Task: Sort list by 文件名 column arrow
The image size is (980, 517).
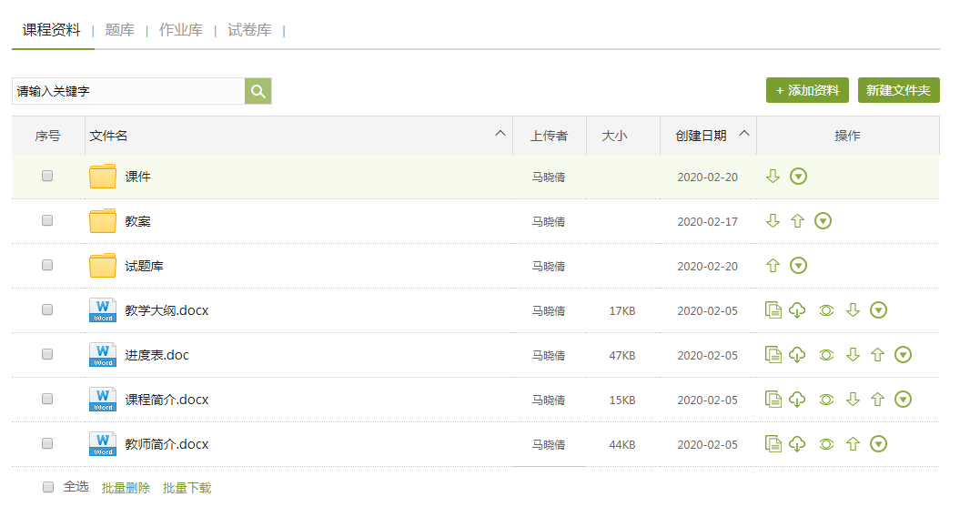Action: click(500, 134)
